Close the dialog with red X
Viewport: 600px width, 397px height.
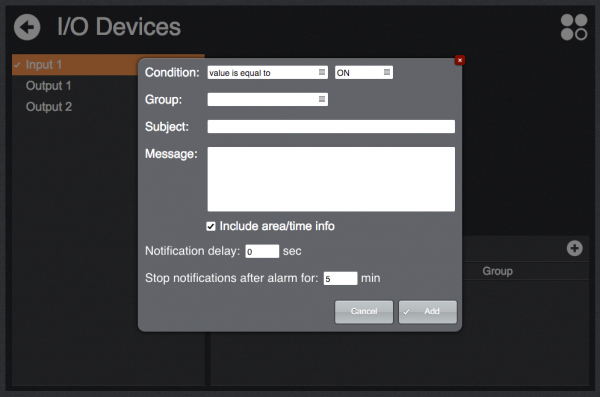(x=460, y=60)
